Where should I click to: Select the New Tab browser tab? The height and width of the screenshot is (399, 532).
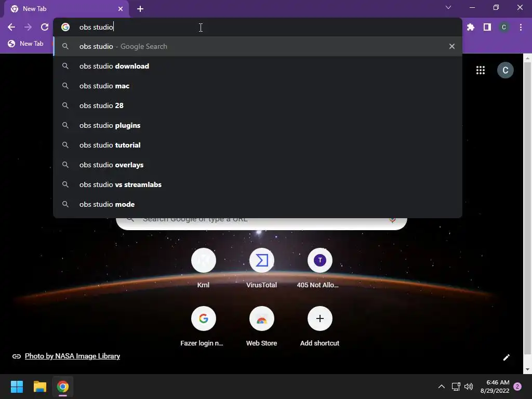coord(66,9)
